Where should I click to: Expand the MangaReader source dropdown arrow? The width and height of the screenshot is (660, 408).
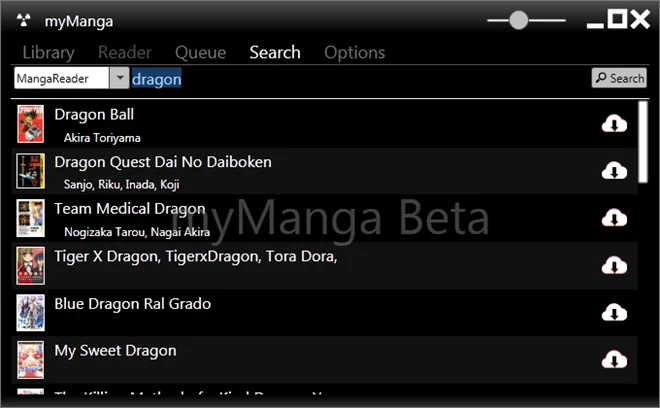(x=120, y=78)
